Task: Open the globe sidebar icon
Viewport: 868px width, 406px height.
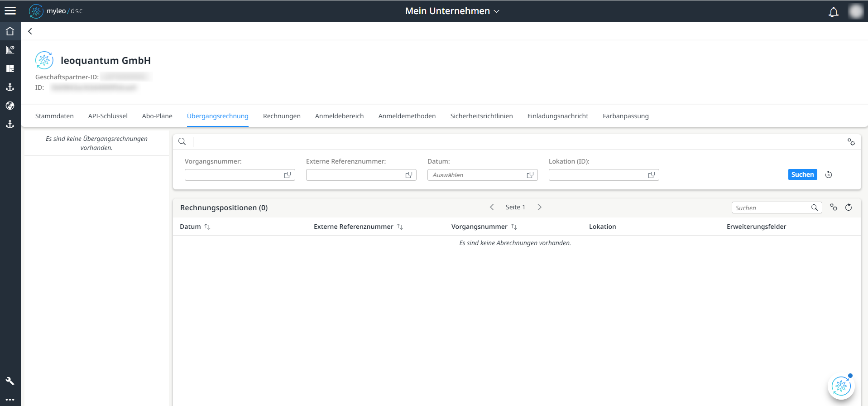Action: point(10,106)
